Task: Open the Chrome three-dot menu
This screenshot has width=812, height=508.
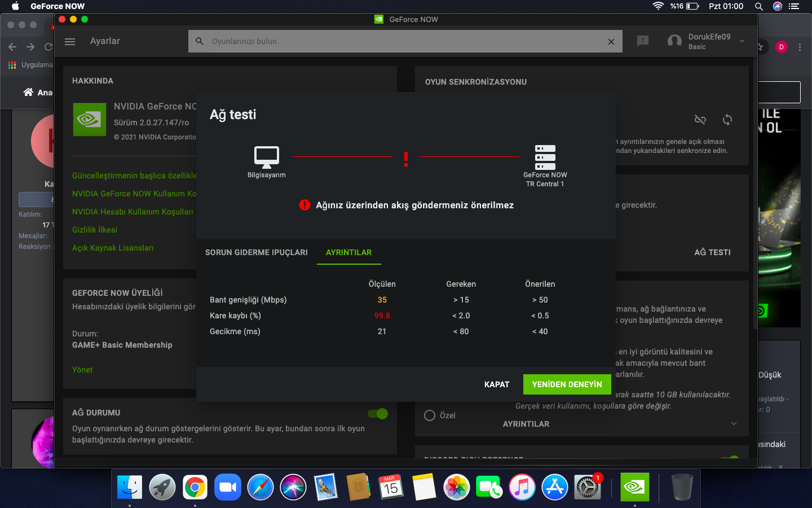Action: pos(800,47)
